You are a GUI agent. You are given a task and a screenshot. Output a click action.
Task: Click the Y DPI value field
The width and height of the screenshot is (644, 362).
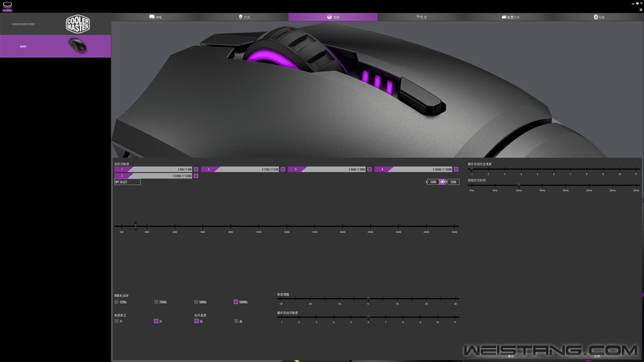coord(453,182)
